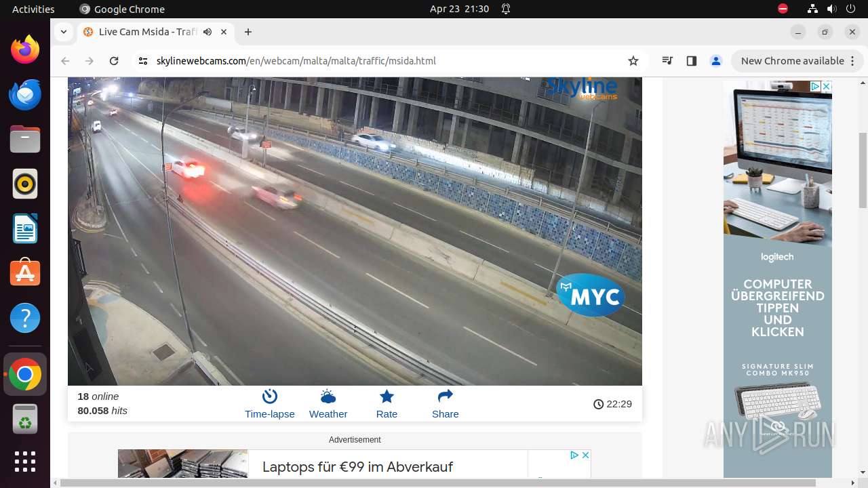View site information icon
The image size is (868, 488).
coord(142,61)
